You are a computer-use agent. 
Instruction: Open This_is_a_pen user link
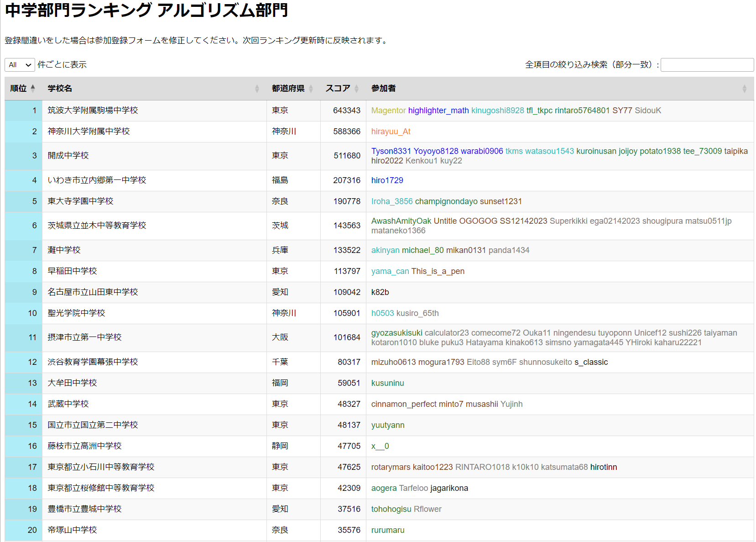[x=438, y=271]
